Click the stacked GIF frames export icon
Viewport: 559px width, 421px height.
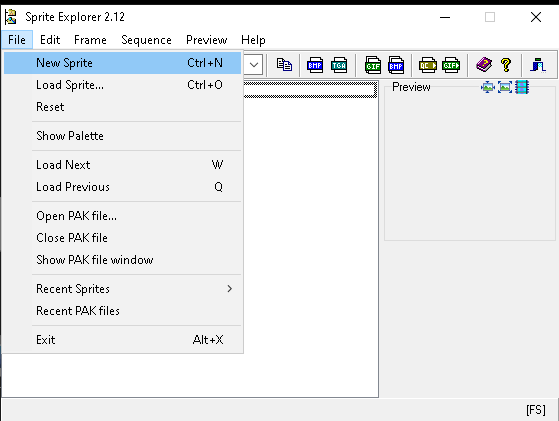coord(373,65)
